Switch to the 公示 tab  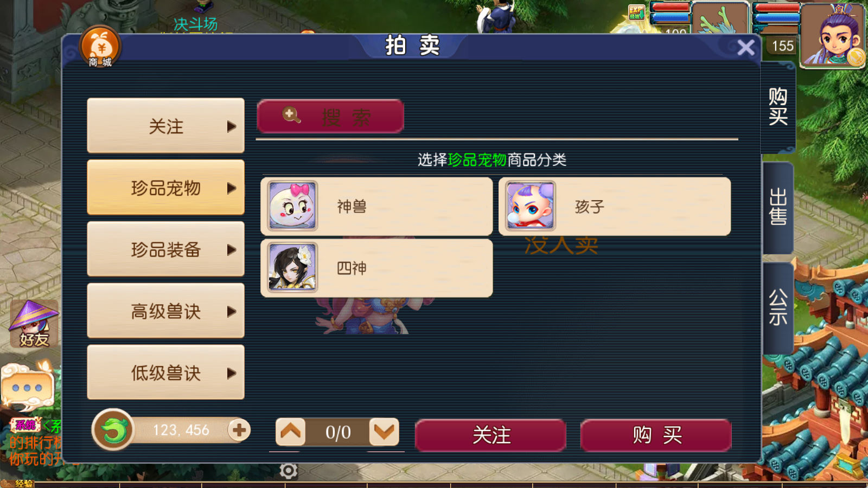point(778,308)
